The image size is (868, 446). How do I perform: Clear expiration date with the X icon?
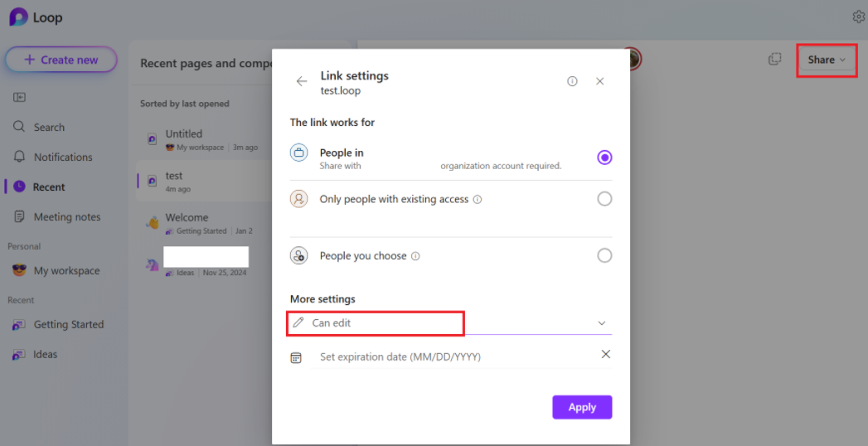click(605, 354)
